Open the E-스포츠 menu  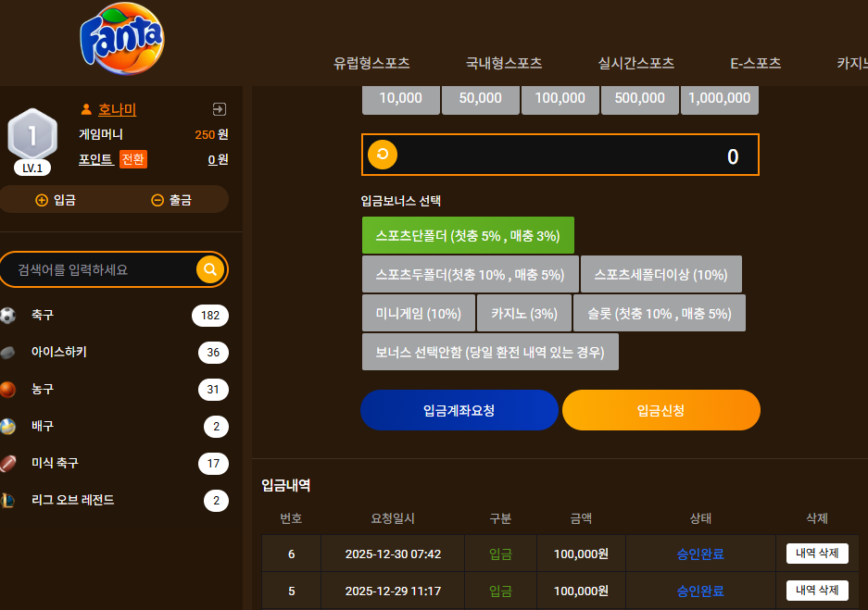[755, 63]
